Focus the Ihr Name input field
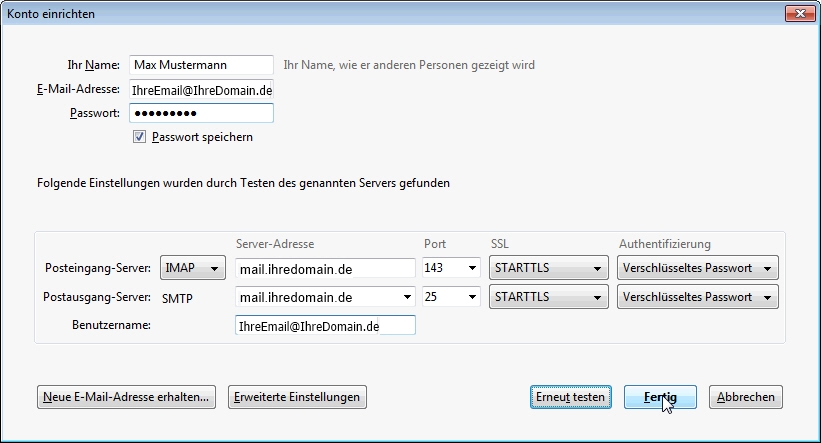 coord(201,65)
